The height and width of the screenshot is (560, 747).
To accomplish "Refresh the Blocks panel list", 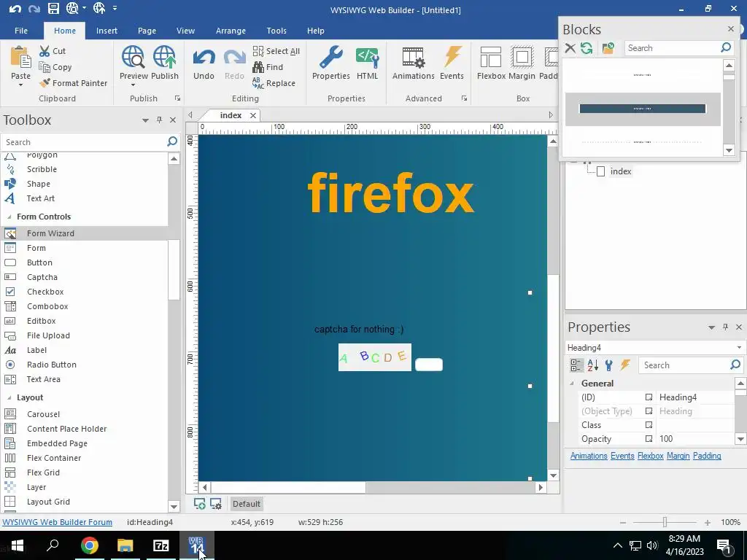I will [x=587, y=48].
